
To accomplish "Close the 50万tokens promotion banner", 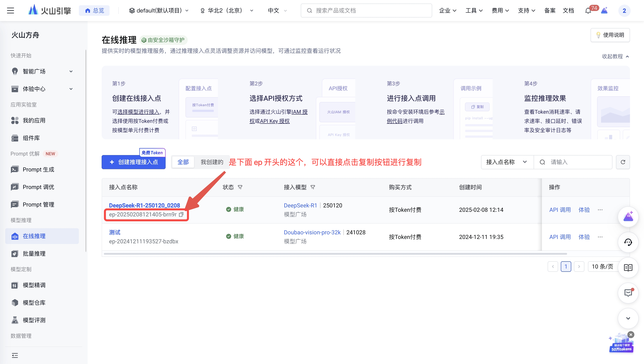I will tap(631, 334).
